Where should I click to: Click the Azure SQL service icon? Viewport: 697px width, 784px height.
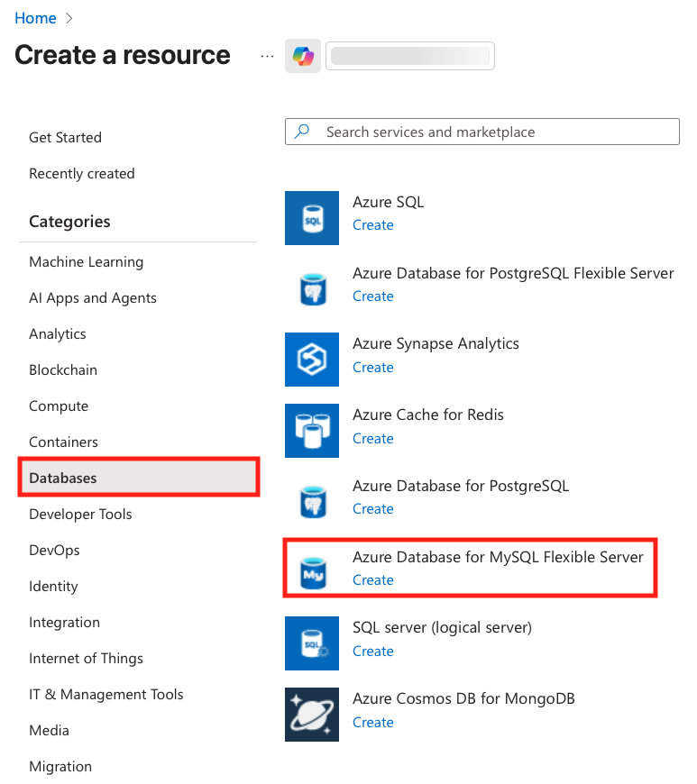click(x=312, y=218)
